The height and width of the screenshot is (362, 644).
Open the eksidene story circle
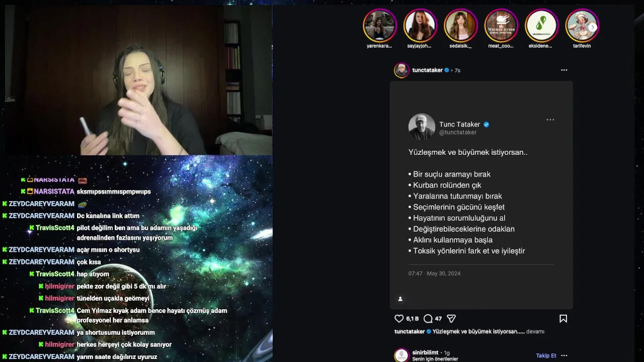[x=541, y=26]
